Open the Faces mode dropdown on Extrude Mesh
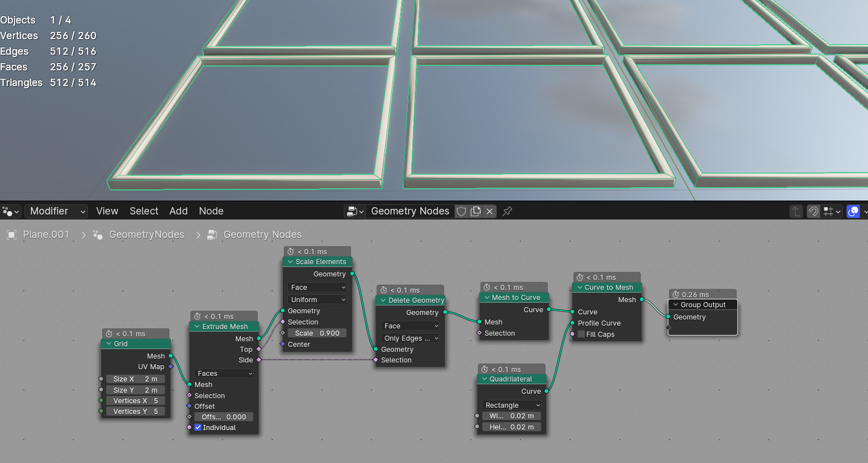The image size is (868, 463). (x=224, y=374)
